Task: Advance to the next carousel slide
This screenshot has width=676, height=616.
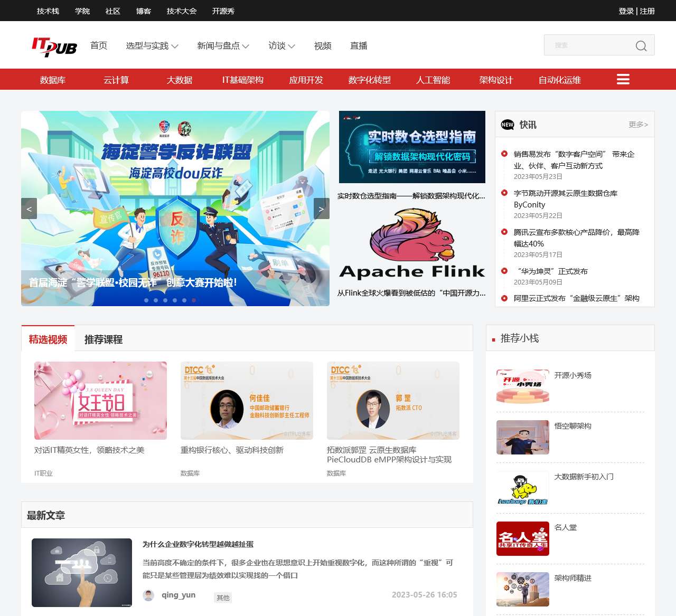Action: (x=322, y=209)
